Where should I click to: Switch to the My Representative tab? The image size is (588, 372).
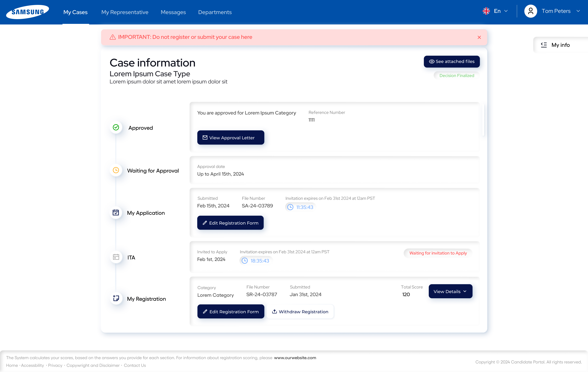tap(125, 12)
